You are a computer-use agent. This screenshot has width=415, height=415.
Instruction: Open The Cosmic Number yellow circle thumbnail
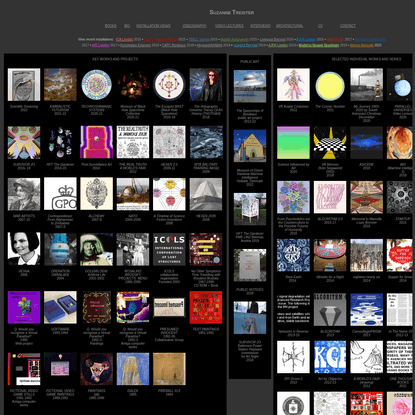[x=330, y=85]
